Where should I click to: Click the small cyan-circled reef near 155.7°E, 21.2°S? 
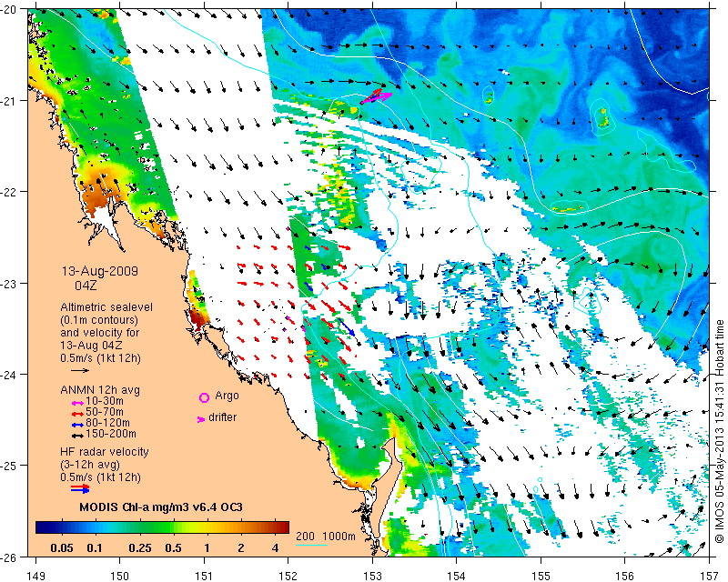[602, 117]
